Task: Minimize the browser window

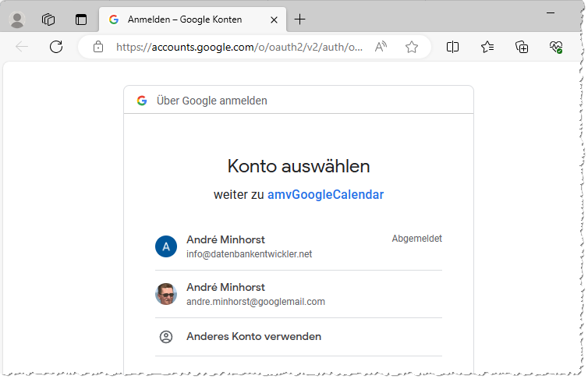Action: coord(551,13)
